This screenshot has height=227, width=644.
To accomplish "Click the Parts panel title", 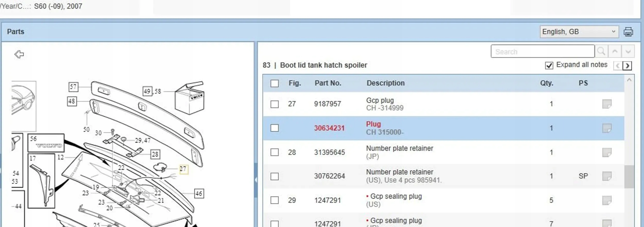I will coord(15,32).
